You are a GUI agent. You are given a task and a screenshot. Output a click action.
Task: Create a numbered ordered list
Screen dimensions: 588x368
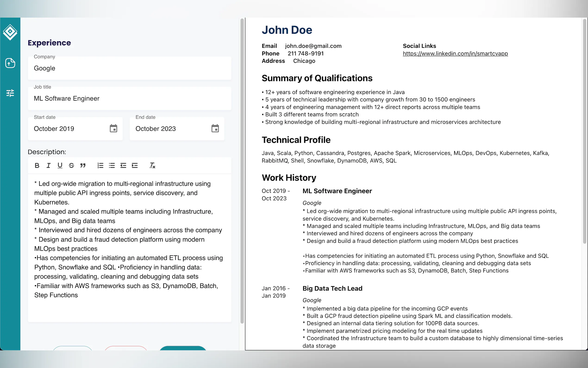[100, 165]
